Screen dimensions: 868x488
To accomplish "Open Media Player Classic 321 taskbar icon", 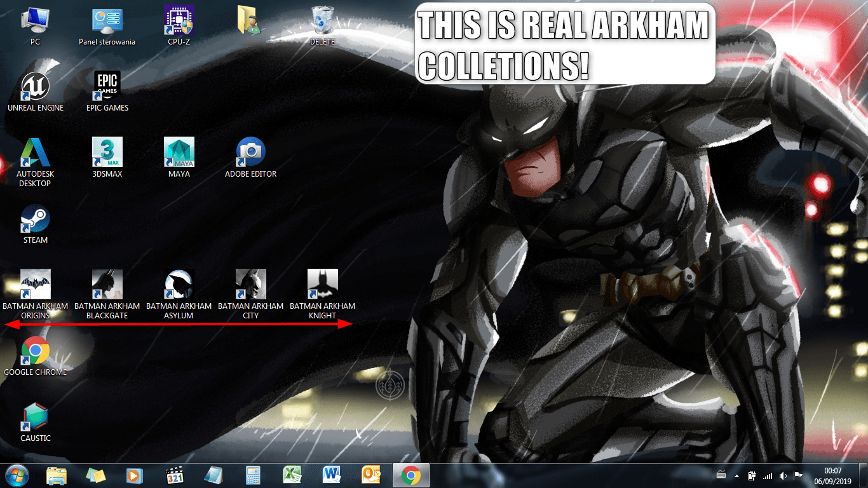I will click(174, 475).
